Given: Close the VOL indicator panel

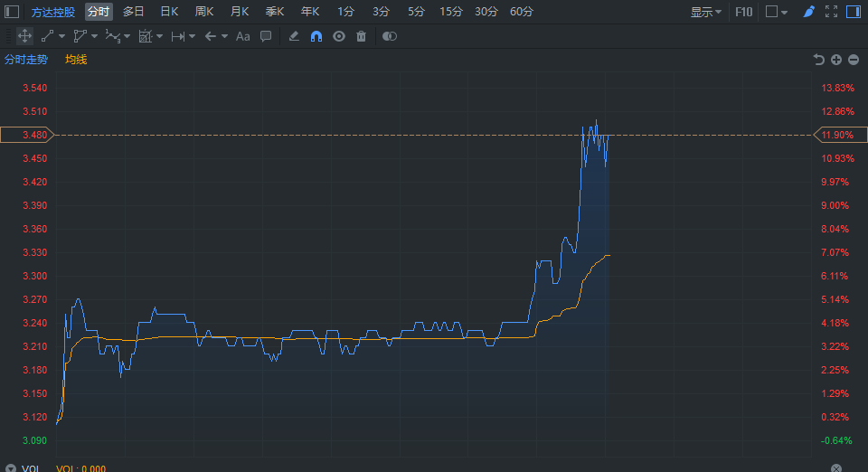Looking at the screenshot, I should [x=836, y=468].
